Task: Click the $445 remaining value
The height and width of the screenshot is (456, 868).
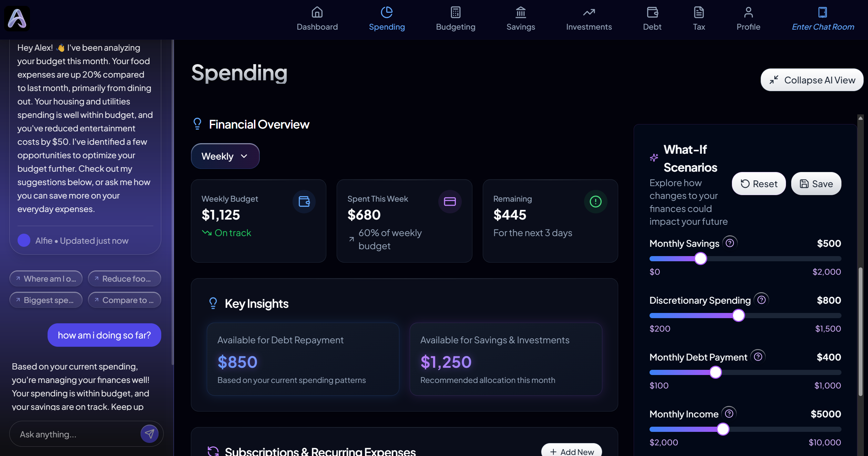Action: click(x=510, y=215)
